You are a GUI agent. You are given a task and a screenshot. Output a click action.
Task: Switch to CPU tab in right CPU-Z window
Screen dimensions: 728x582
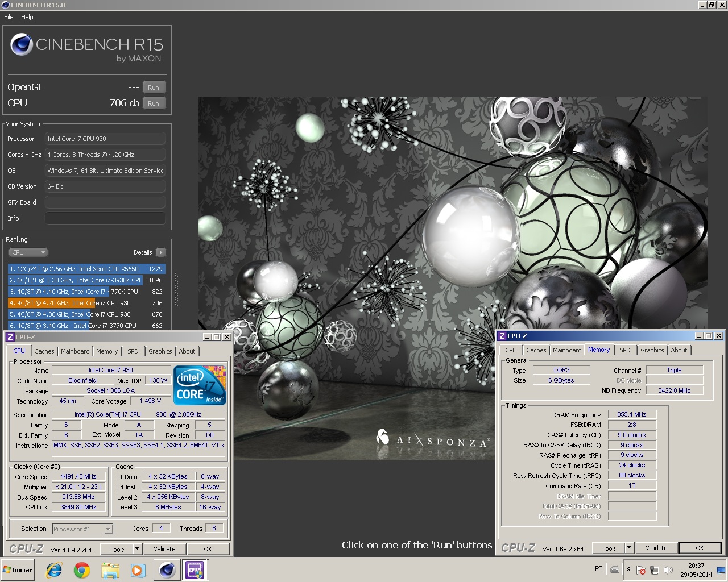point(511,350)
